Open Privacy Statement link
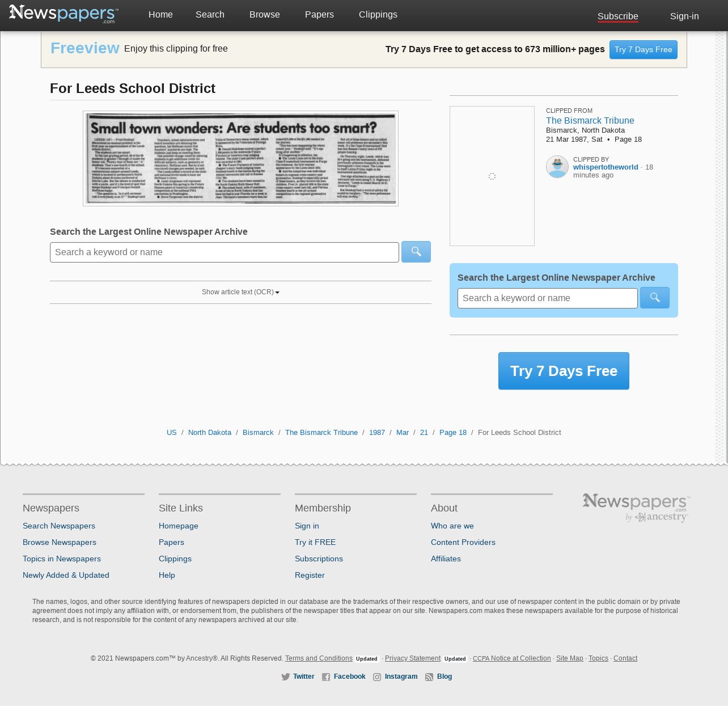The height and width of the screenshot is (706, 728). 413,658
